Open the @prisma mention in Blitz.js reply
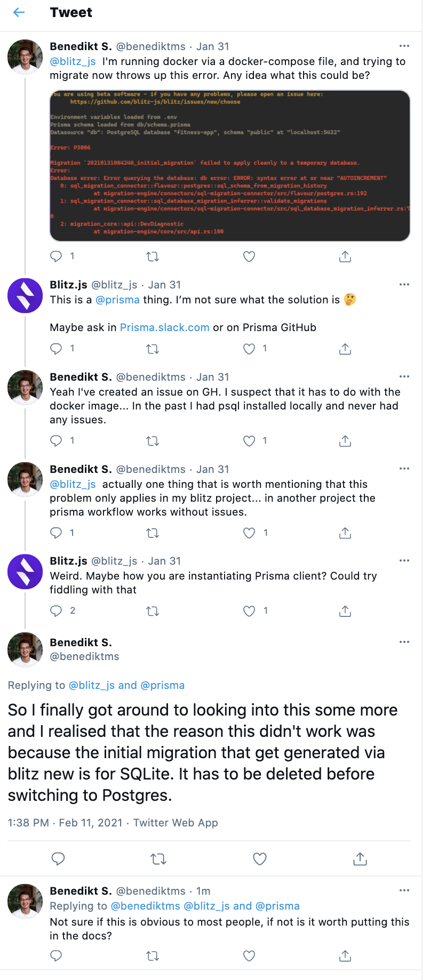Image resolution: width=430 pixels, height=980 pixels. 117,300
